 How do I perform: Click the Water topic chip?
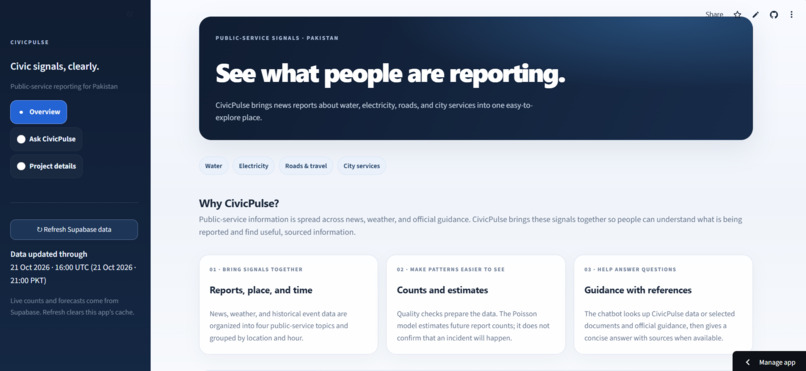coord(213,166)
